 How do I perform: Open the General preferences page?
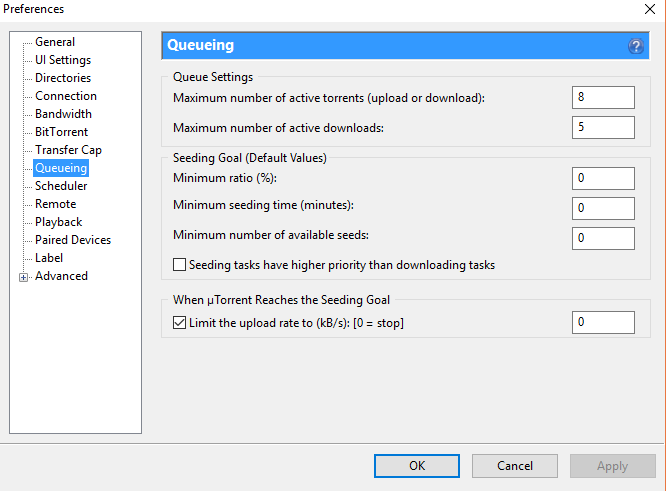55,42
